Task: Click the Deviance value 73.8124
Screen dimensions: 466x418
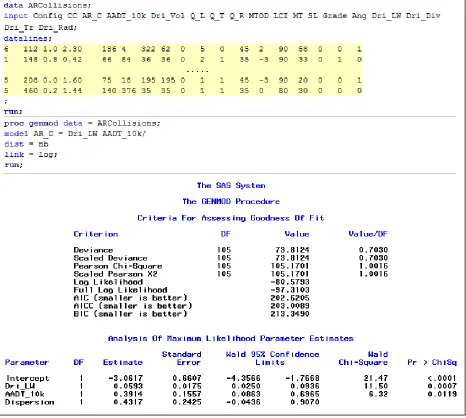Action: (x=292, y=250)
